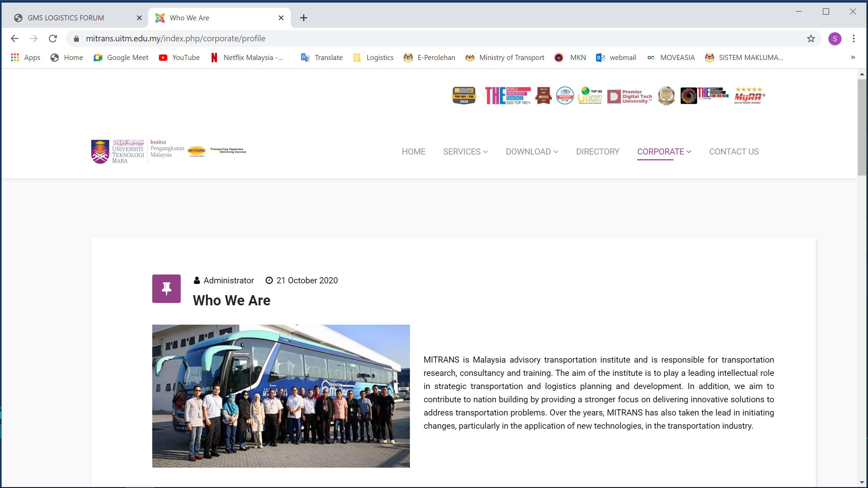The height and width of the screenshot is (488, 868).
Task: Click the QS Top 651-700 badge
Action: tap(464, 96)
